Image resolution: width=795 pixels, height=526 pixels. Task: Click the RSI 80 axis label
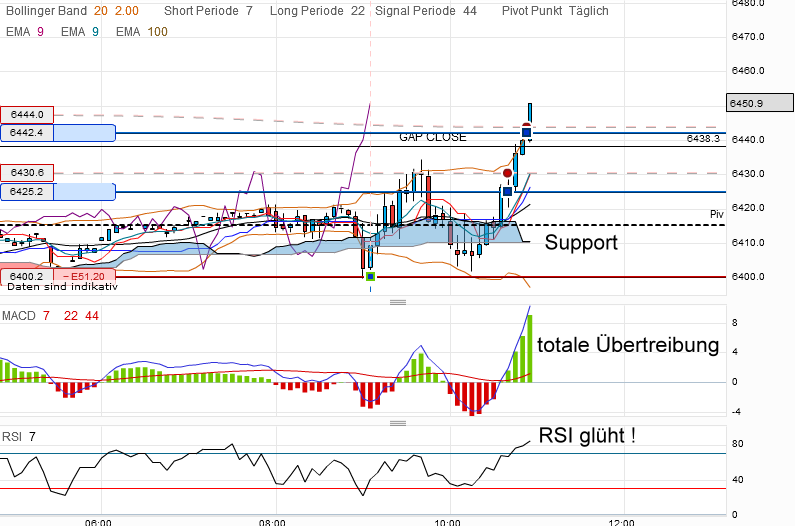click(x=737, y=444)
